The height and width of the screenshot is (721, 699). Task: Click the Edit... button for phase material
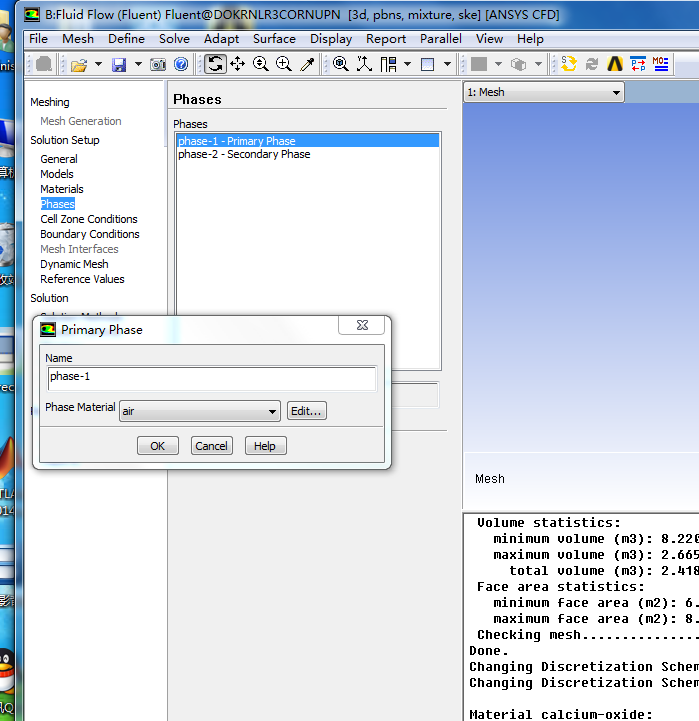[x=306, y=411]
